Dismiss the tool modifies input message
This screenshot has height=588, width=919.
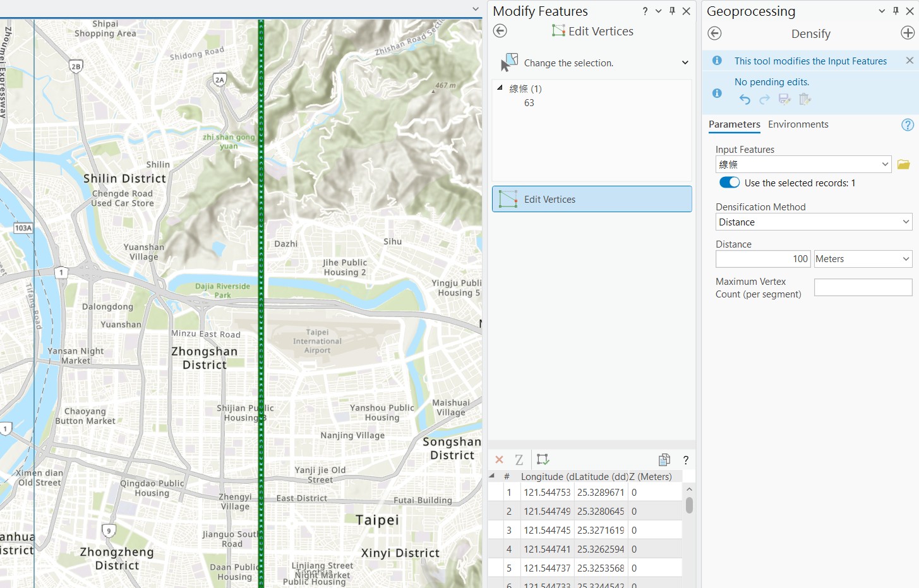tap(910, 61)
